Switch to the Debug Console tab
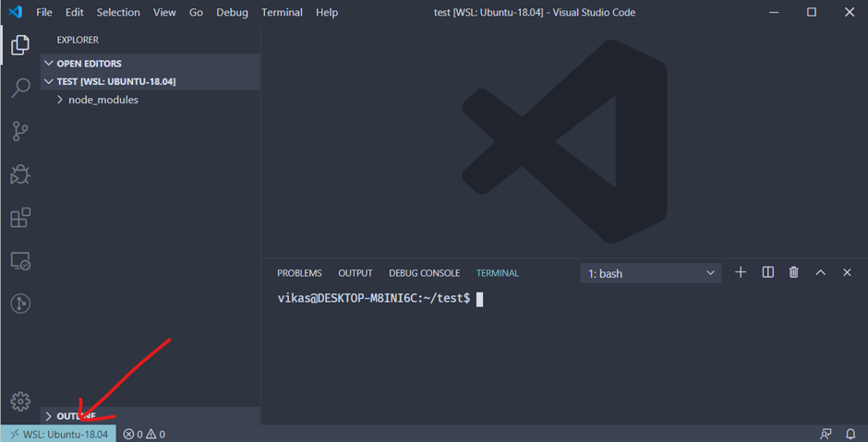868x442 pixels. 424,273
